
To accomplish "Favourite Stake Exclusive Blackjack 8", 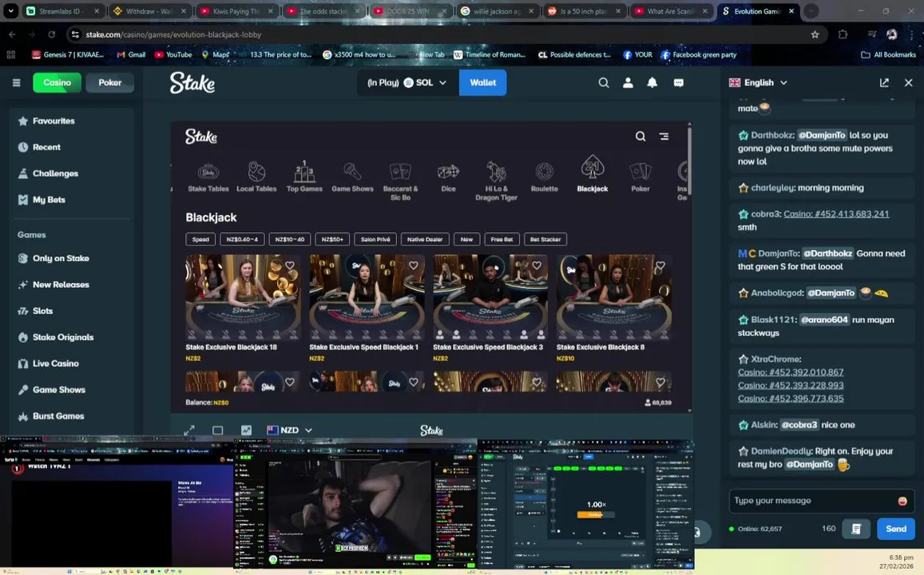I will (660, 266).
